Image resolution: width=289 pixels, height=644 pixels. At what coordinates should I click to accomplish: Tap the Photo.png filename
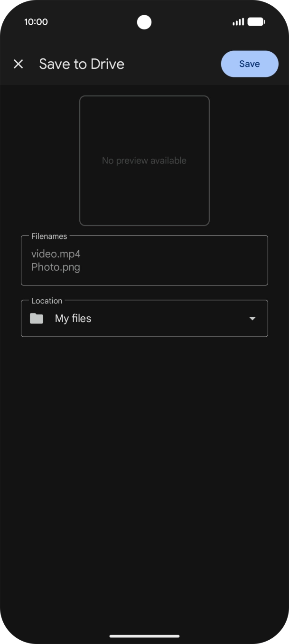click(56, 267)
